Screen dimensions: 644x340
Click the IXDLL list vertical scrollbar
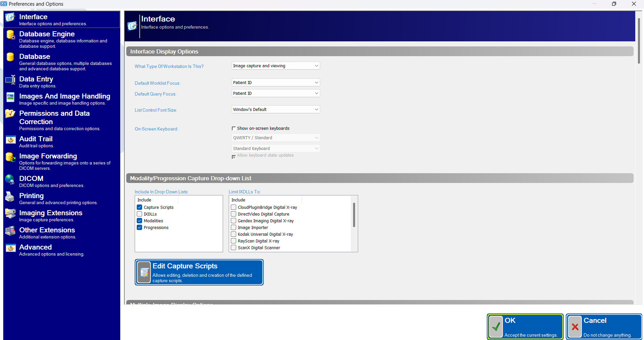[354, 215]
